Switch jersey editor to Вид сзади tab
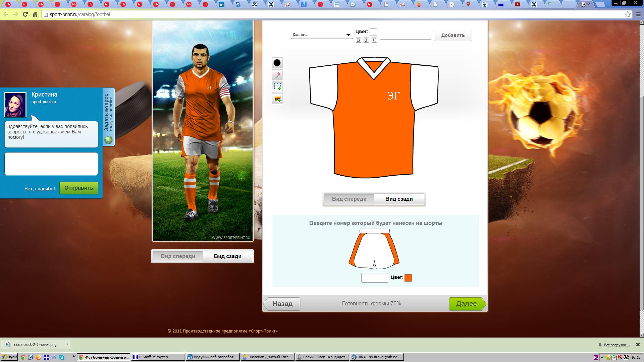This screenshot has height=362, width=644. click(x=399, y=199)
